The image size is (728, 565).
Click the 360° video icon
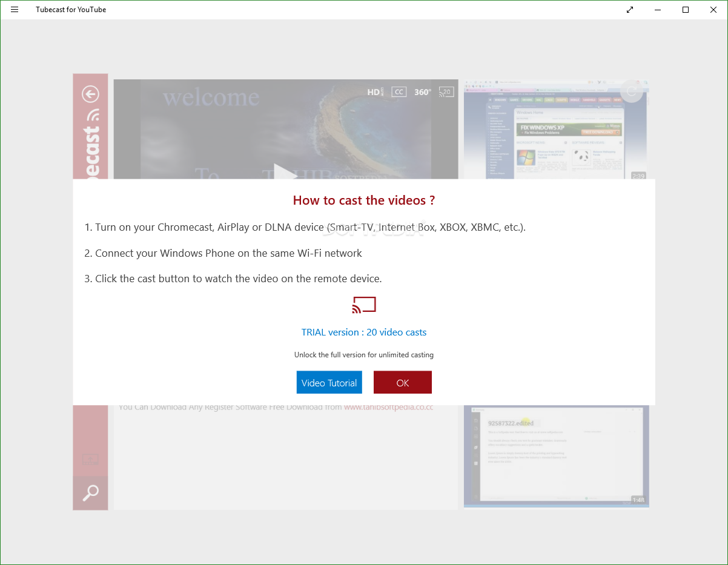(423, 92)
